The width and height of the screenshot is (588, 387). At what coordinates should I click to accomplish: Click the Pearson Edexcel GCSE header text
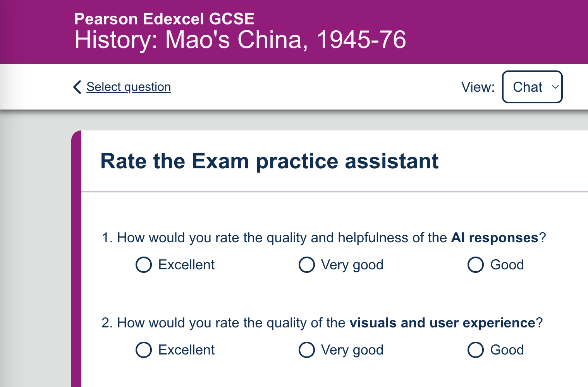coord(164,19)
